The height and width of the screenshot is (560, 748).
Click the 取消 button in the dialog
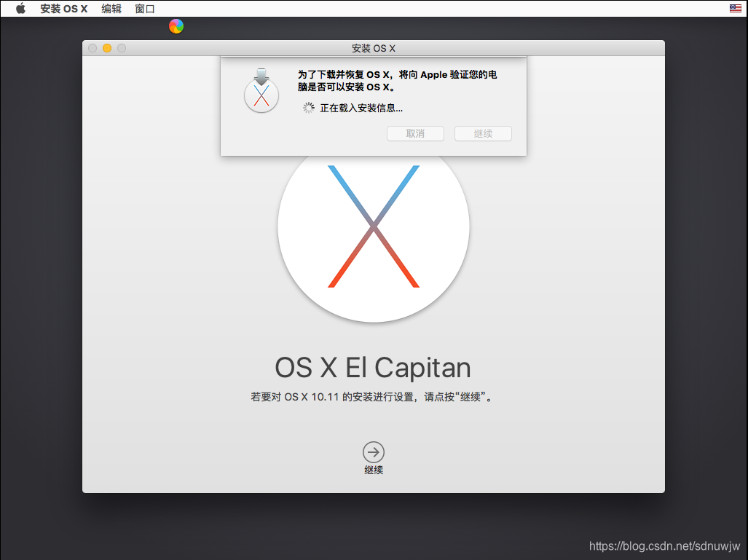[415, 133]
